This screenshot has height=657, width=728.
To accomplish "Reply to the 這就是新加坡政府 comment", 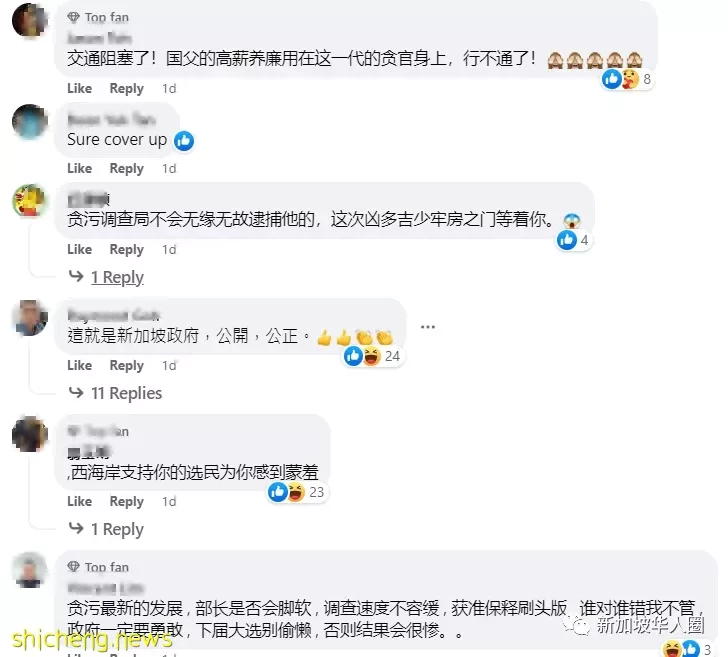I will point(126,365).
